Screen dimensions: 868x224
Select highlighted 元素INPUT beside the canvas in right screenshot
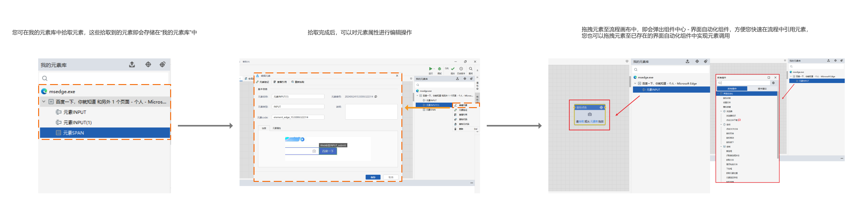(x=671, y=90)
